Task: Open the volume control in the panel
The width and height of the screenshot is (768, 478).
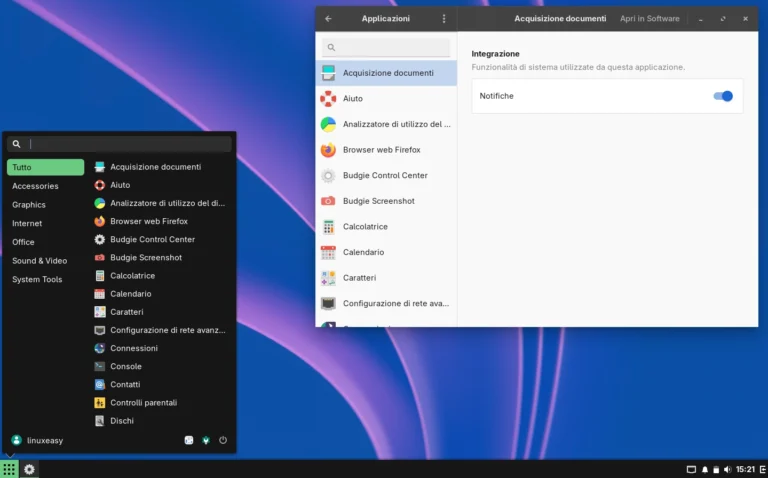Action: pos(727,469)
